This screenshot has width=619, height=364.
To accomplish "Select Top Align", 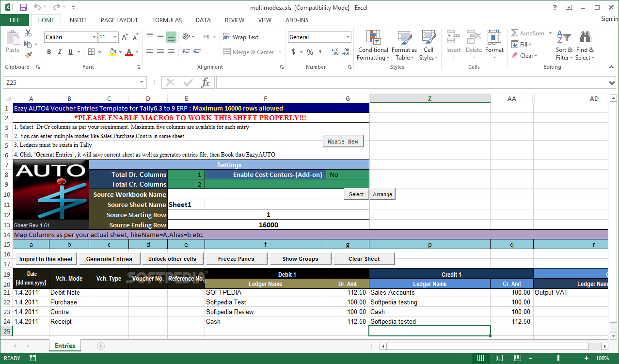I will click(149, 37).
